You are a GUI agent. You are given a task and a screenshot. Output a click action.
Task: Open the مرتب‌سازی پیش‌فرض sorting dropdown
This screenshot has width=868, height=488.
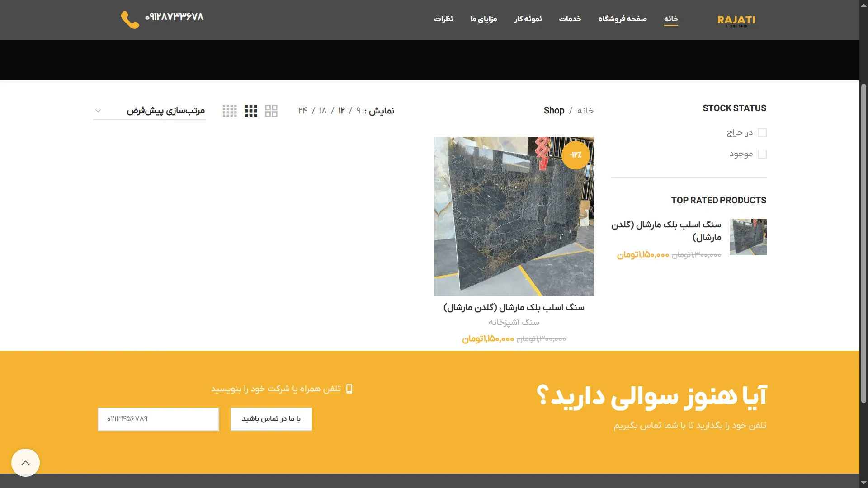pyautogui.click(x=150, y=111)
